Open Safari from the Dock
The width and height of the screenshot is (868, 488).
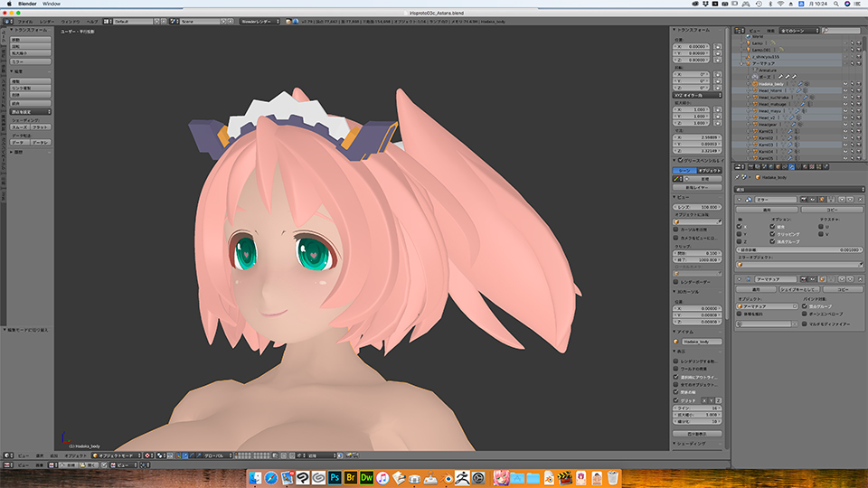coord(270,477)
